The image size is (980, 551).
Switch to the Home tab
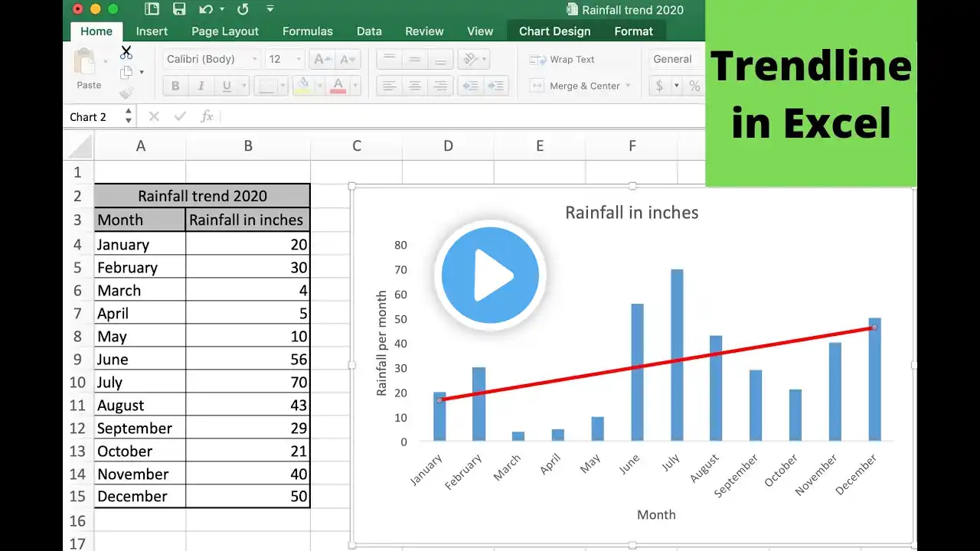point(96,31)
